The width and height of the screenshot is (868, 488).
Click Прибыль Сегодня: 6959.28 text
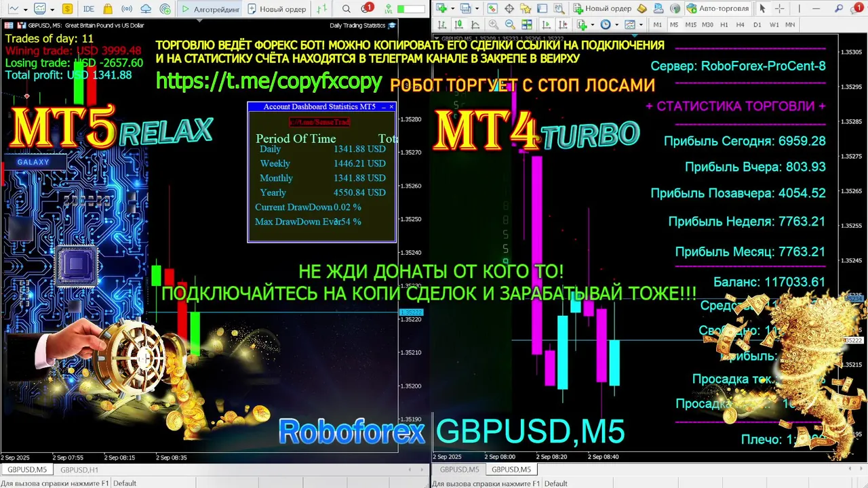click(745, 141)
